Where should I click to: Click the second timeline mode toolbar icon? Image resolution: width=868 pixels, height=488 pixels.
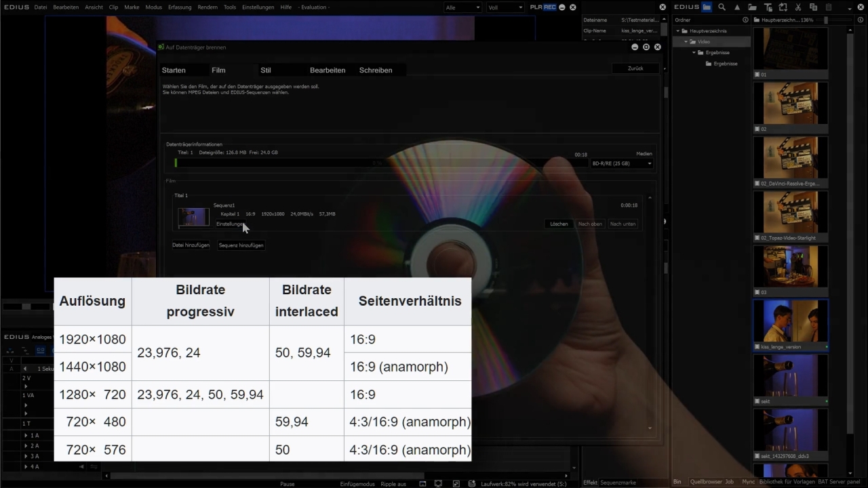tap(25, 350)
